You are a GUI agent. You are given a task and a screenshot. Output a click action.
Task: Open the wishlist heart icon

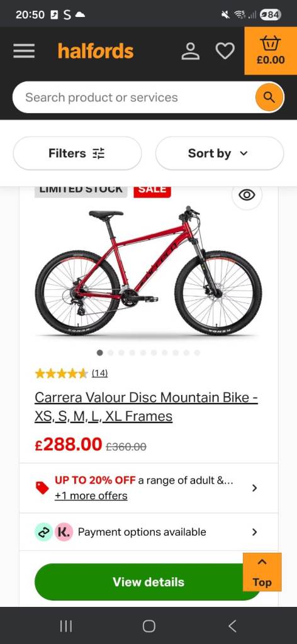(225, 51)
